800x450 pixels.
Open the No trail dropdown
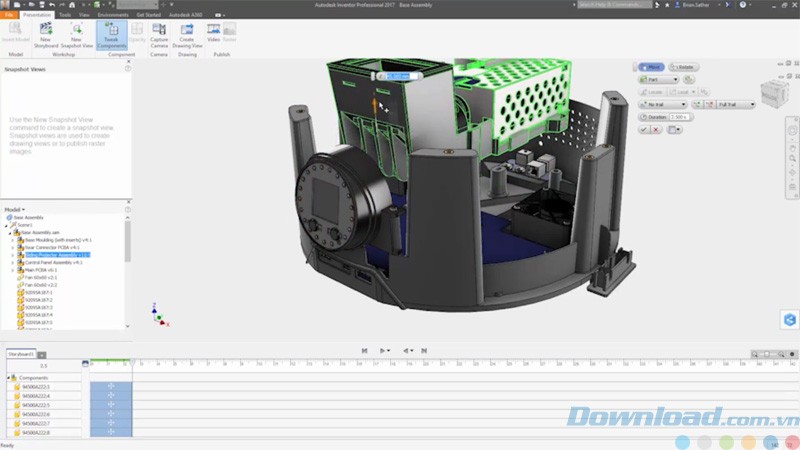pos(662,104)
